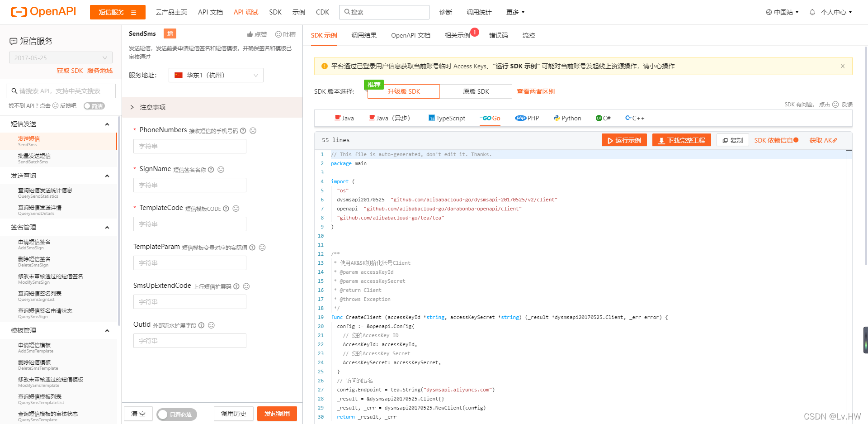The height and width of the screenshot is (424, 868).
Task: Click help icon next to TemplateCode
Action: 226,209
